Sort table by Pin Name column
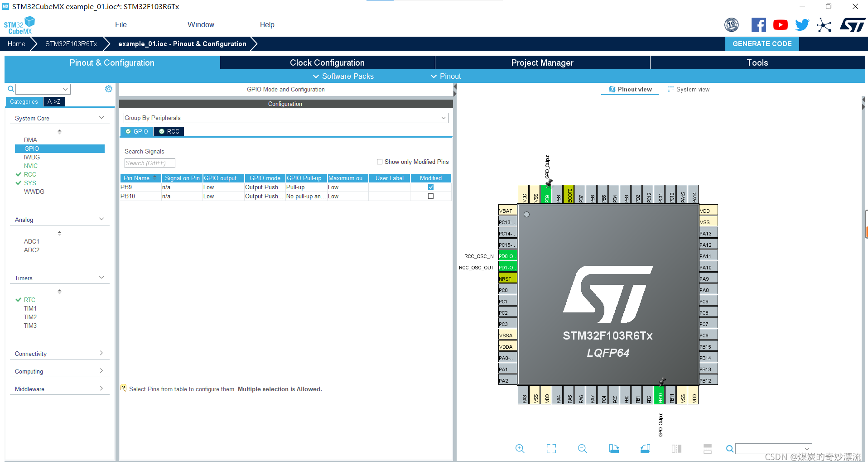 (141, 178)
